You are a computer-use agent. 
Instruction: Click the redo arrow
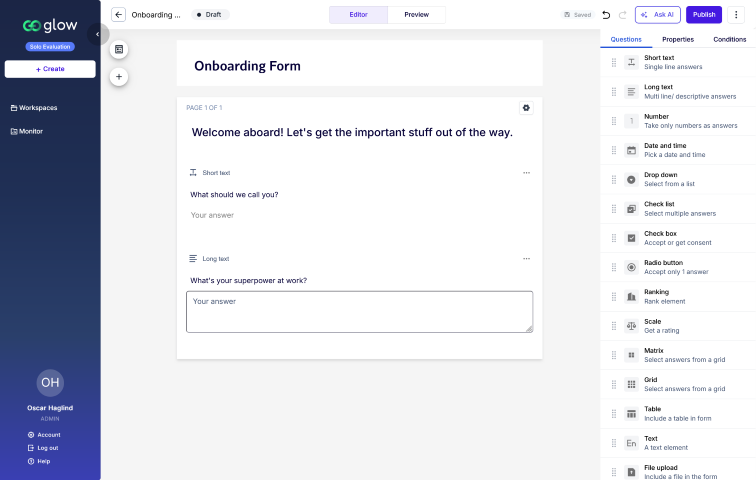tap(622, 15)
